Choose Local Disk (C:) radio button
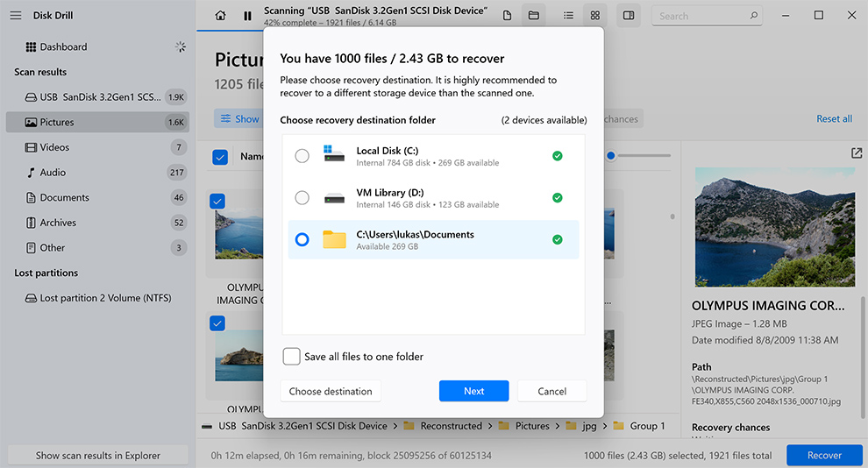The width and height of the screenshot is (868, 468). (x=302, y=156)
